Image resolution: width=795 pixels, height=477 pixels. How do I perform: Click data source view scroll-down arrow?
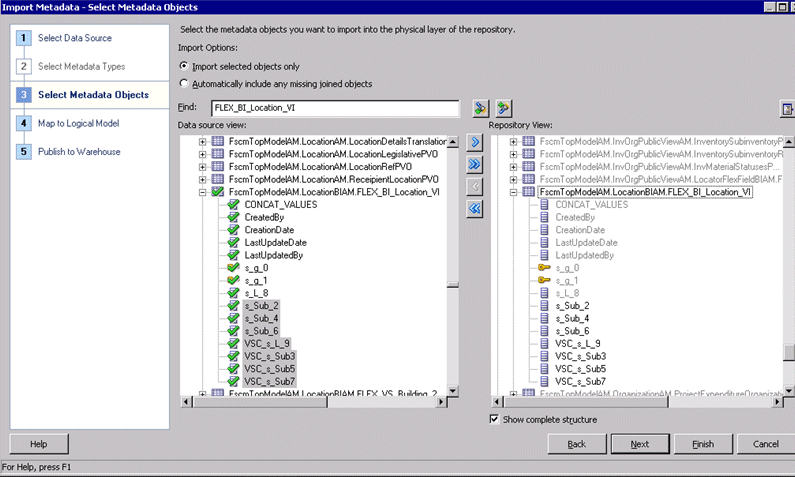[453, 391]
